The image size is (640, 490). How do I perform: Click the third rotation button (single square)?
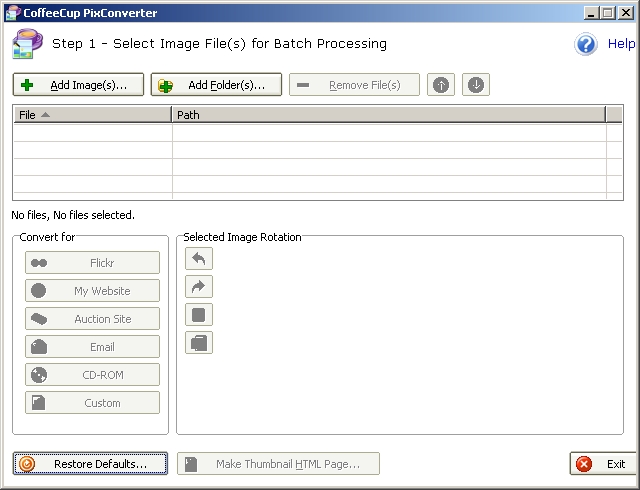click(200, 315)
